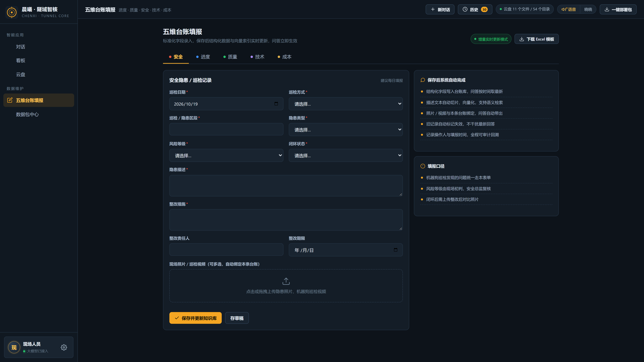The width and height of the screenshot is (644, 362).
Task: Click the plus icon on 新对话
Action: click(433, 9)
